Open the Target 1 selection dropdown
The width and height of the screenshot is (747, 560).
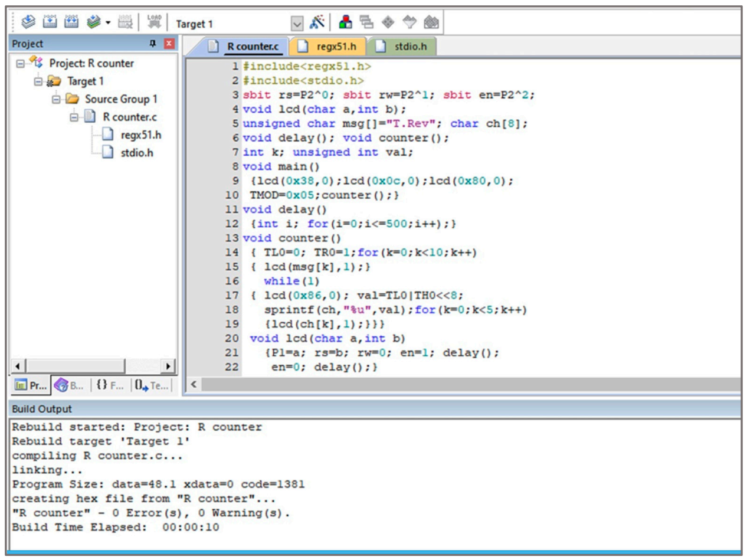(x=297, y=24)
